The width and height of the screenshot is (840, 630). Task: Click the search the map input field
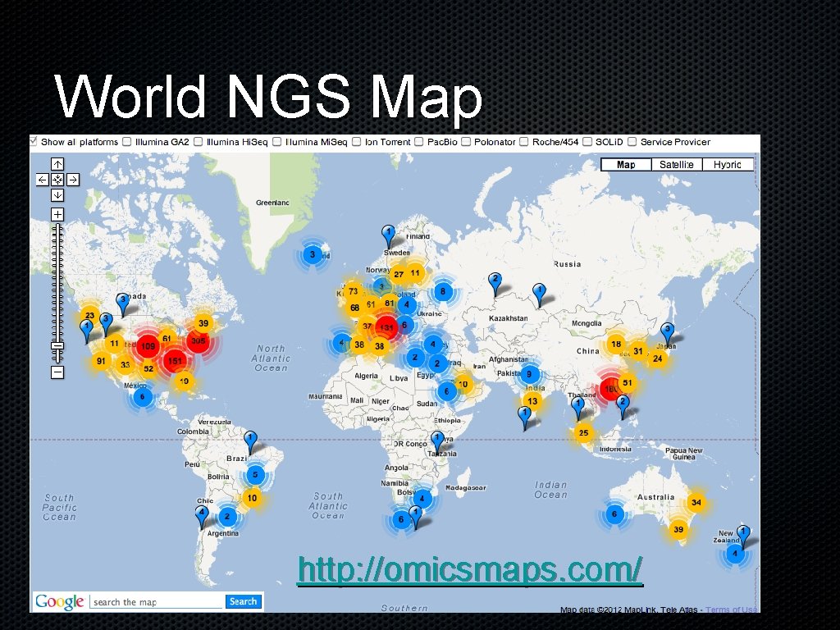(x=148, y=601)
